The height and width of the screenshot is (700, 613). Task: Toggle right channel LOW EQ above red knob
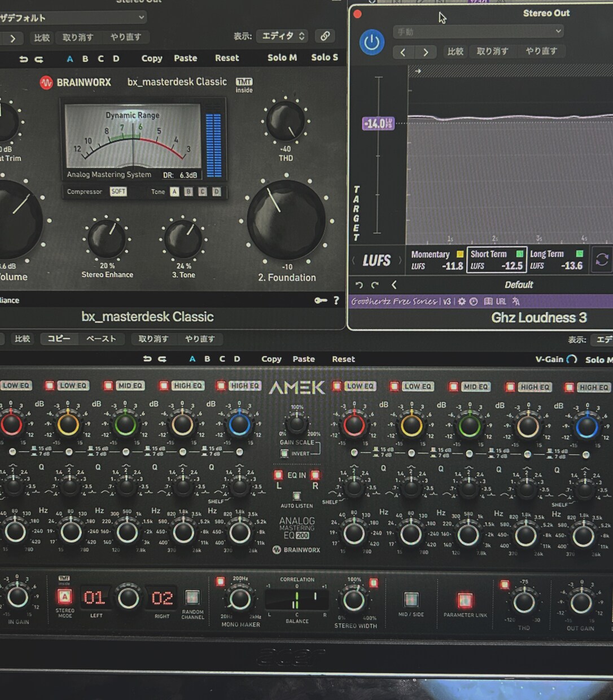pyautogui.click(x=337, y=386)
